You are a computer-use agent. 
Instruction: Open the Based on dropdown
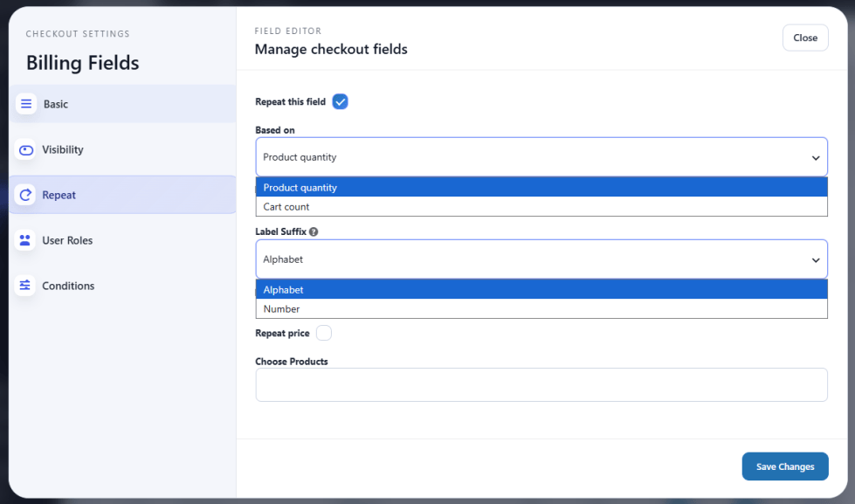click(x=541, y=157)
